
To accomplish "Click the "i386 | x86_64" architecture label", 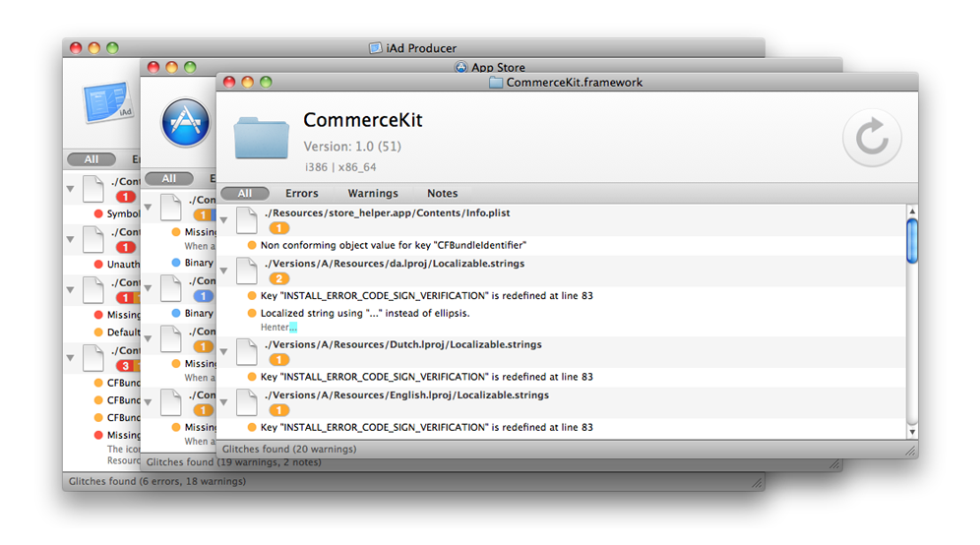I will (x=340, y=167).
